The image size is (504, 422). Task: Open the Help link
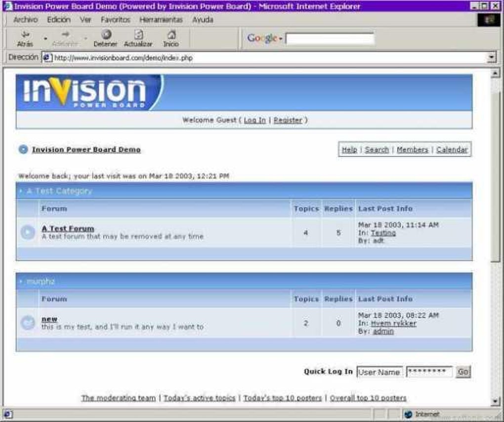pos(349,150)
